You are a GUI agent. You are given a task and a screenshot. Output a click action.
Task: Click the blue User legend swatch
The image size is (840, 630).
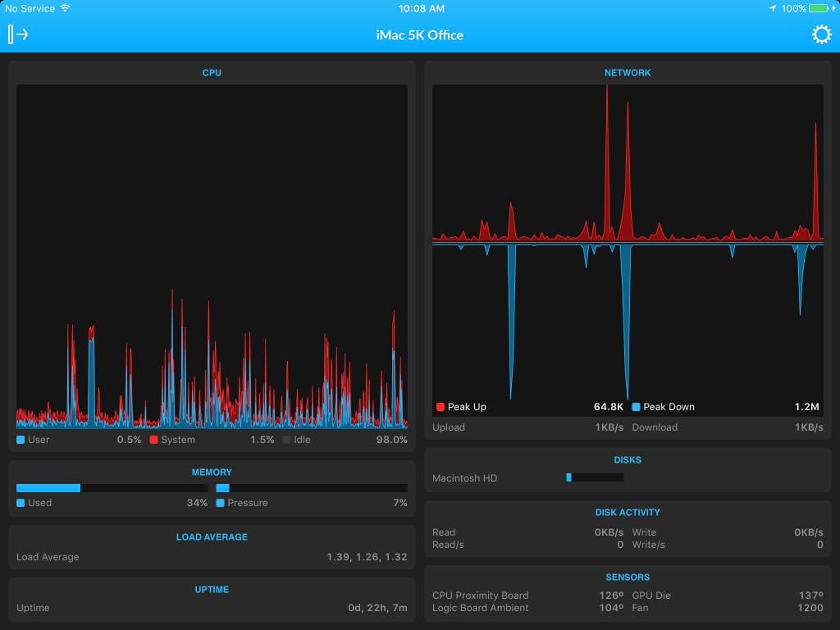20,440
